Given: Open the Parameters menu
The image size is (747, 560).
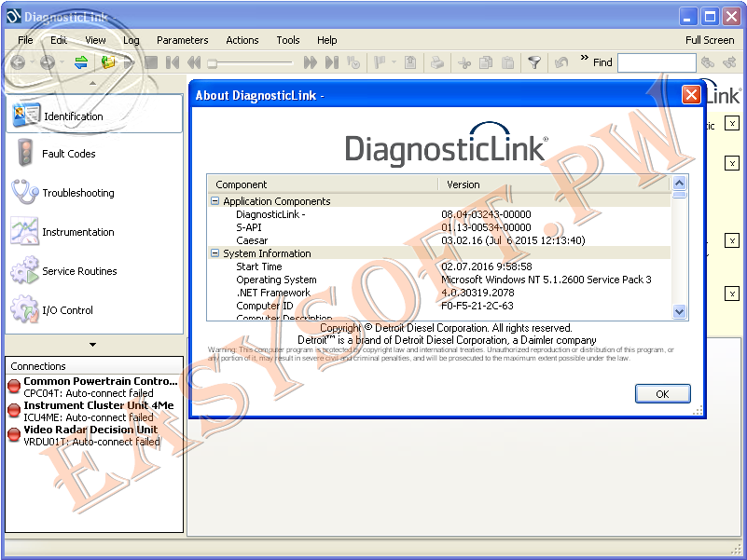Looking at the screenshot, I should pyautogui.click(x=183, y=40).
